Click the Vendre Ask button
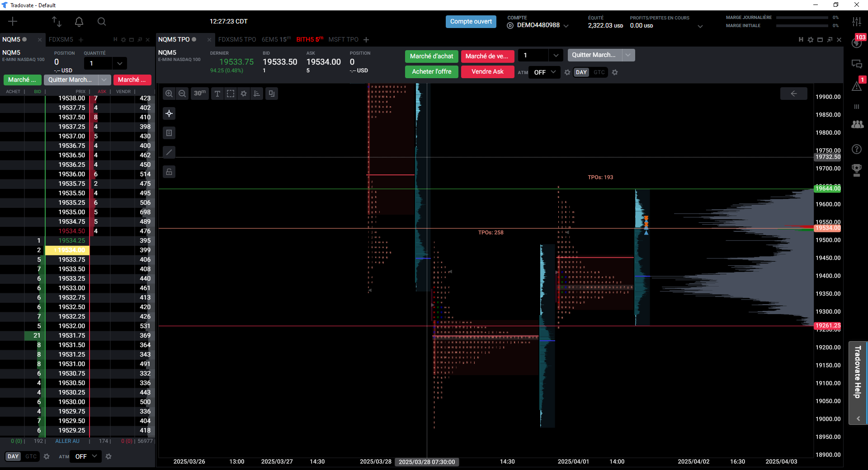The width and height of the screenshot is (868, 470). (x=487, y=71)
